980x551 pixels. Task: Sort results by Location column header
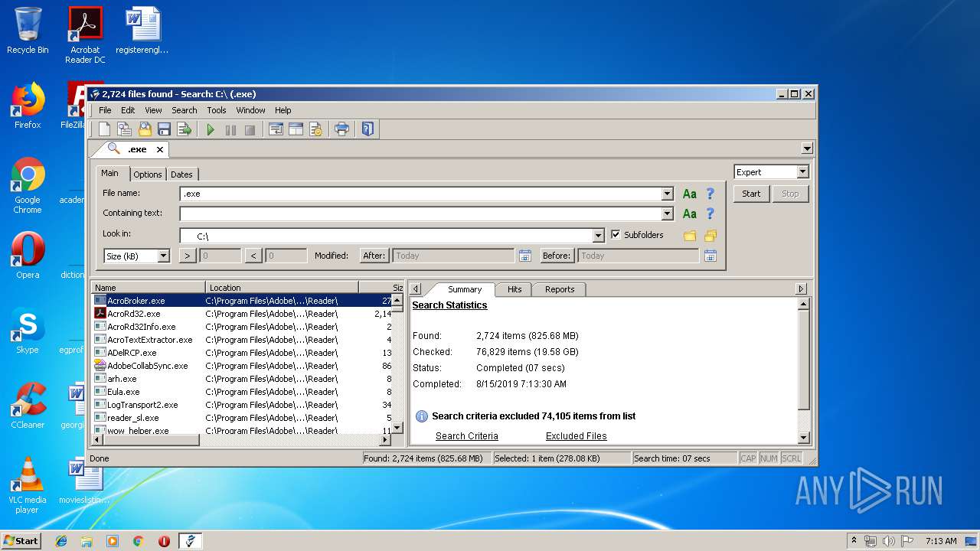pyautogui.click(x=282, y=288)
